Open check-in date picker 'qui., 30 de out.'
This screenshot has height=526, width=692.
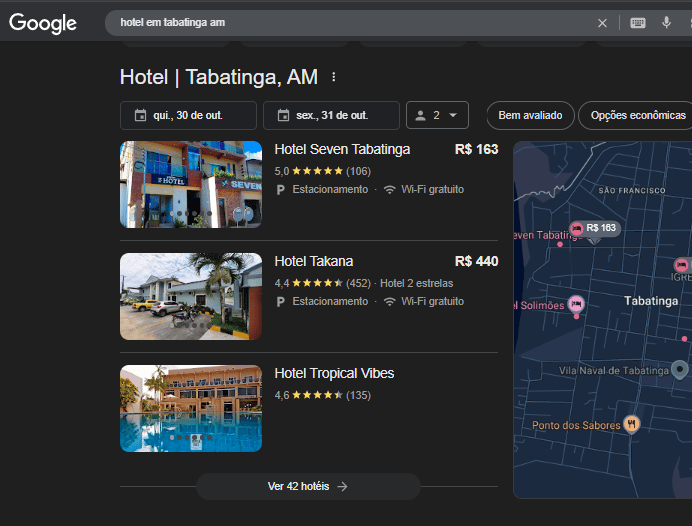tap(188, 116)
